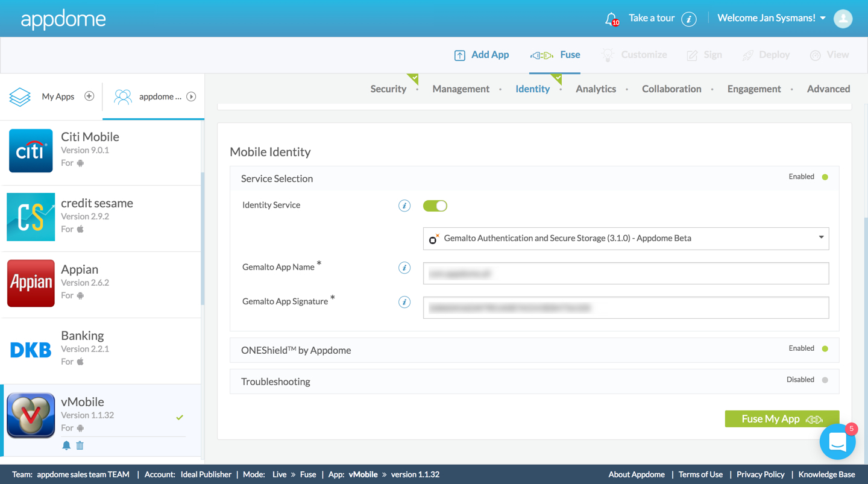Click the Fuse breadcrumb in status bar
Viewport: 868px width, 484px height.
[308, 474]
